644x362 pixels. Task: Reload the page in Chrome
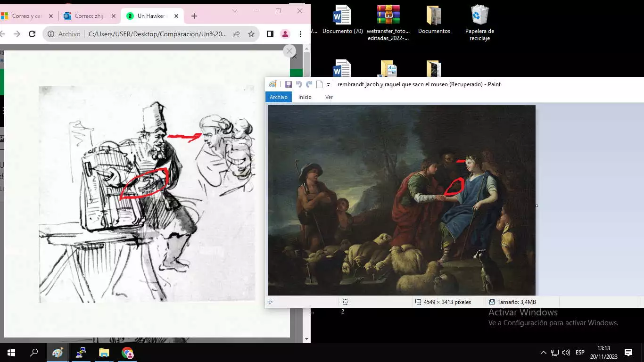click(x=32, y=34)
